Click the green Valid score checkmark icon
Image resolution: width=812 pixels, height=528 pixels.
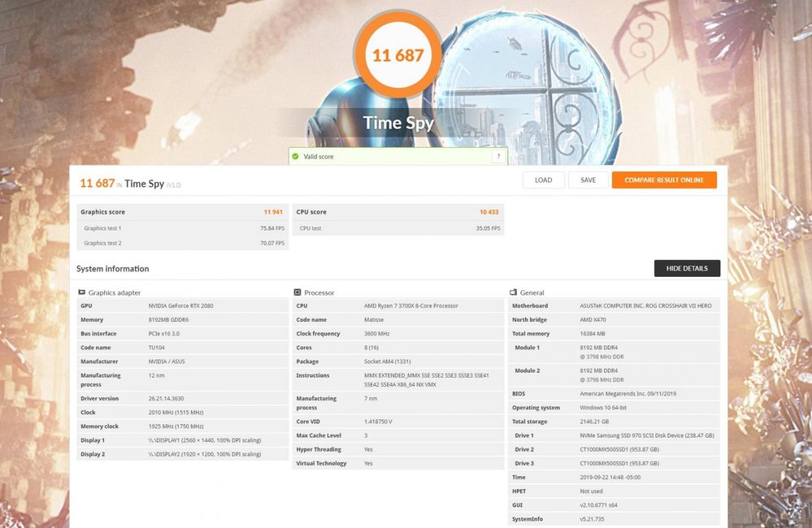coord(295,156)
